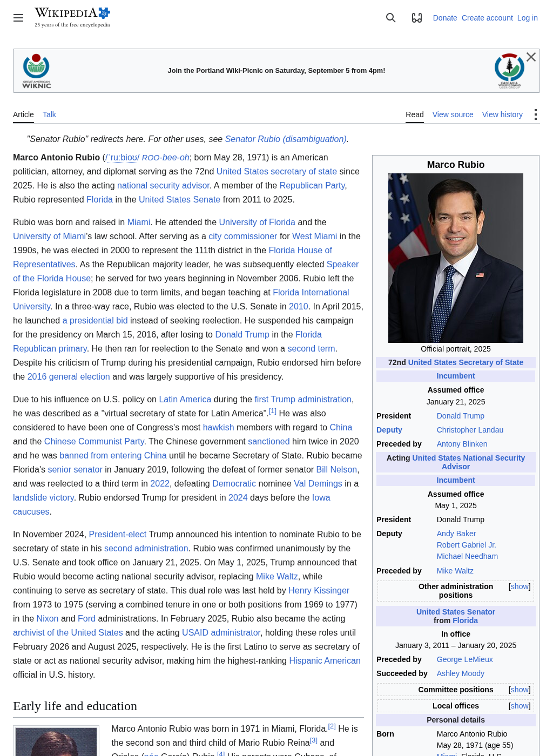Viewport: 553px width, 756px height.
Task: Open the View source tab
Action: (x=453, y=114)
